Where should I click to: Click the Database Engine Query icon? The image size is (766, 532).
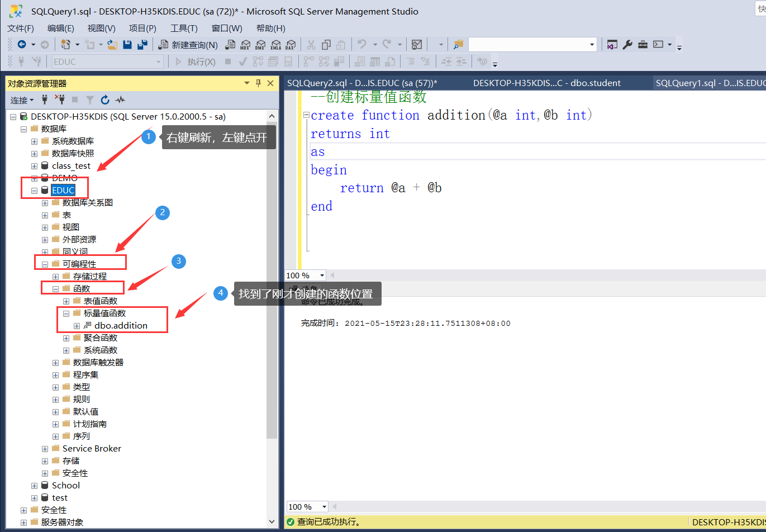(230, 45)
